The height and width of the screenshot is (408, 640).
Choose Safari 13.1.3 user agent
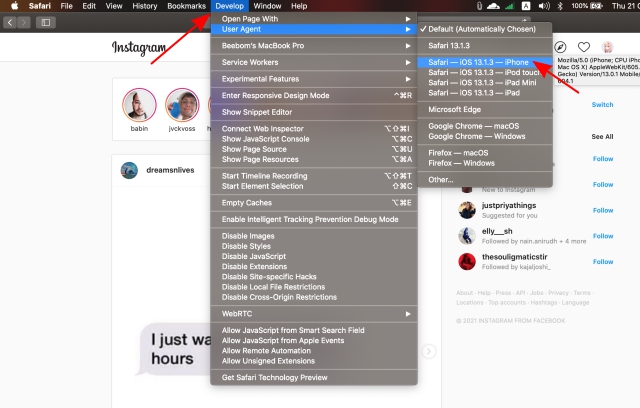pyautogui.click(x=485, y=46)
